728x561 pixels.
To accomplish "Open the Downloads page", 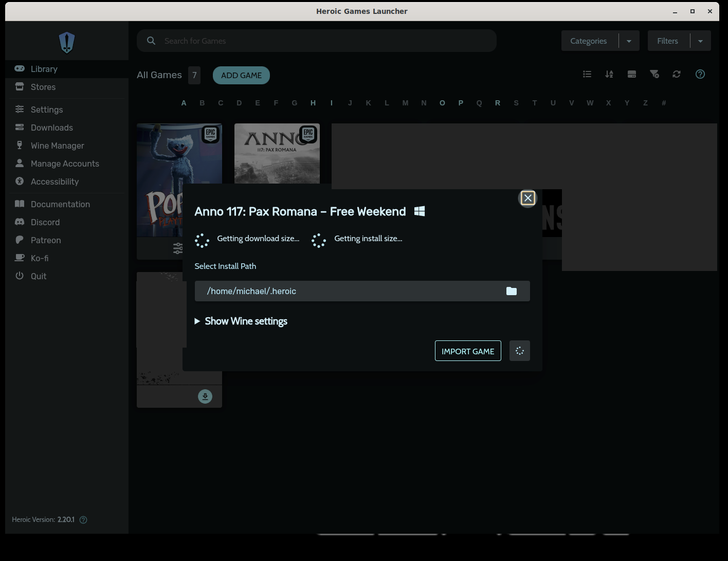I will click(51, 128).
